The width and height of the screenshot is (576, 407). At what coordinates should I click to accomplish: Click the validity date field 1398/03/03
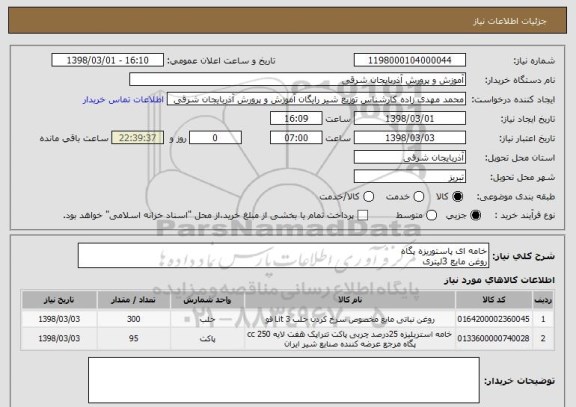410,138
